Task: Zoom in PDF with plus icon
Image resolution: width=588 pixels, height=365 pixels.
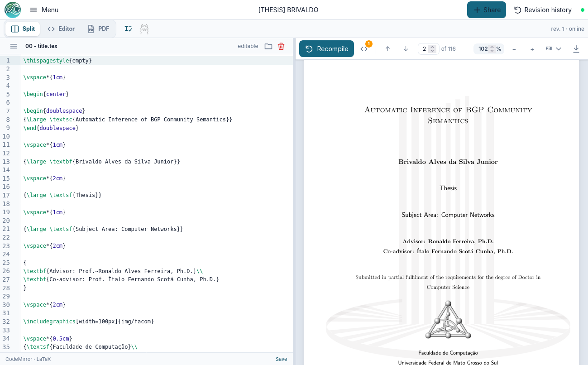Action: click(x=532, y=49)
